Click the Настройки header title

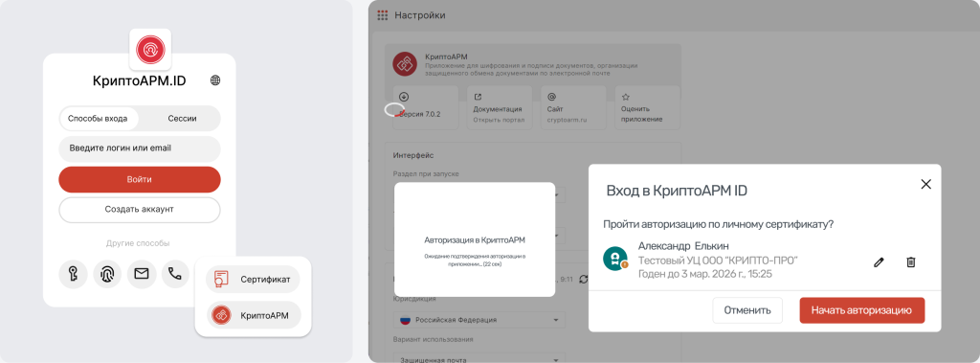coord(420,15)
